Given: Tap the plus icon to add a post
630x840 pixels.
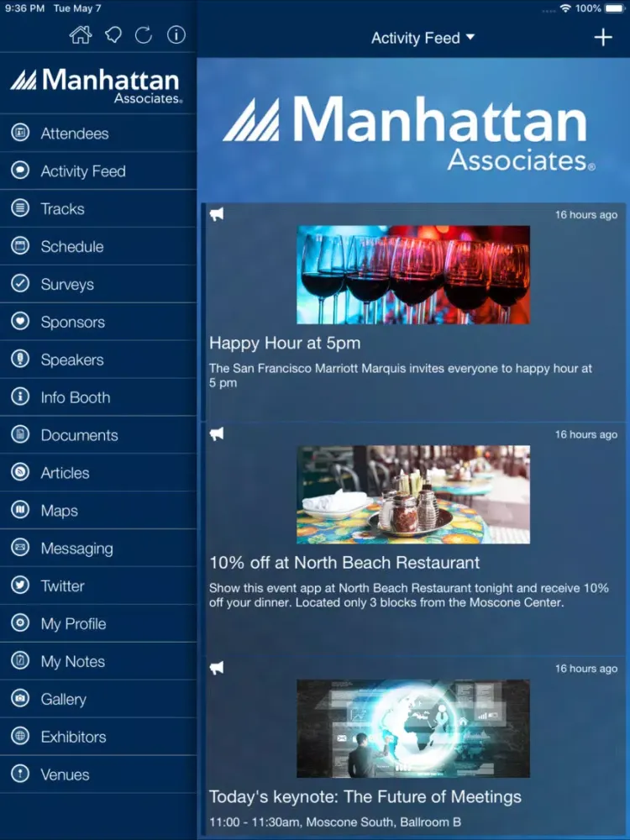Looking at the screenshot, I should coord(602,38).
